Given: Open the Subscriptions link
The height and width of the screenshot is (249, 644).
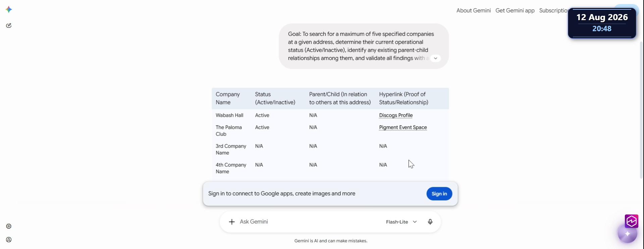Looking at the screenshot, I should click(553, 10).
